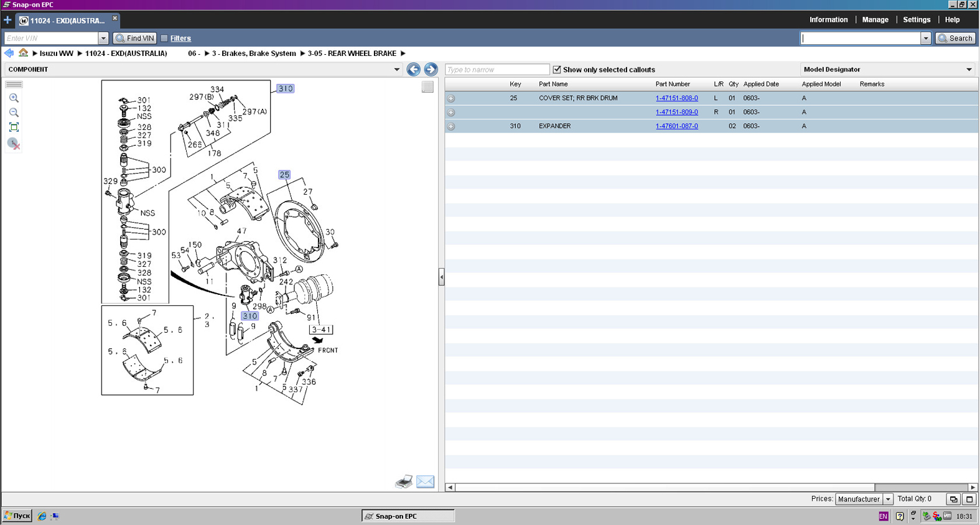Open the Prices Manufacturer dropdown
980x525 pixels.
click(888, 499)
